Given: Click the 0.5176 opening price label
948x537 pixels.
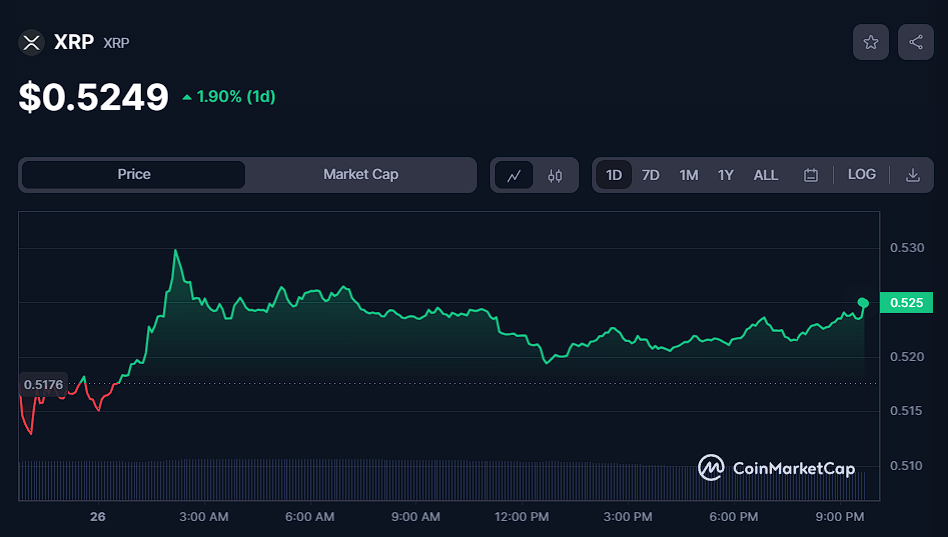Looking at the screenshot, I should coord(43,384).
